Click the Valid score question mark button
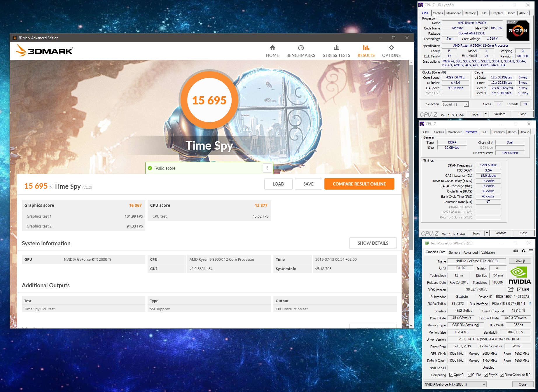Image resolution: width=538 pixels, height=392 pixels. (x=267, y=168)
